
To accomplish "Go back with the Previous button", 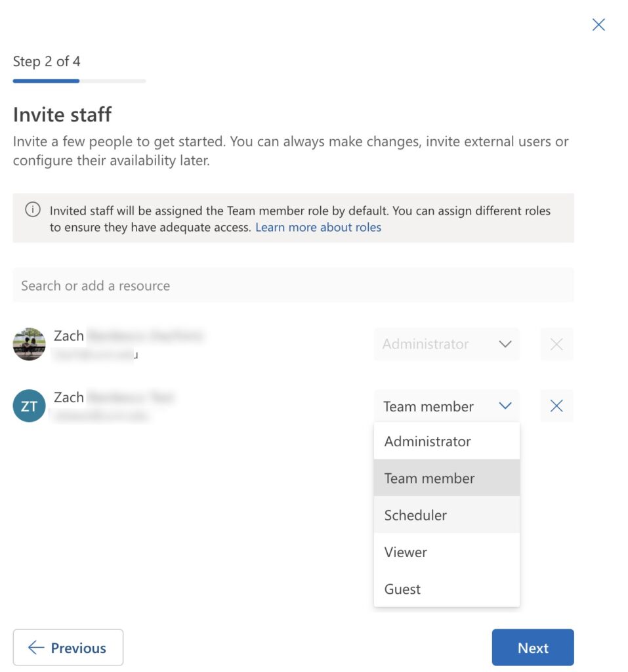I will pyautogui.click(x=68, y=647).
